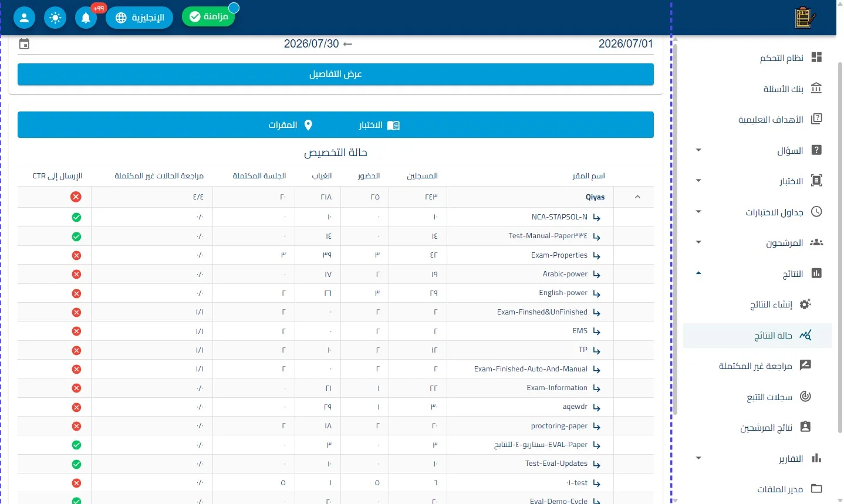Click green CTR status icon for Test-Eval-Updates
The width and height of the screenshot is (844, 504).
tap(76, 464)
